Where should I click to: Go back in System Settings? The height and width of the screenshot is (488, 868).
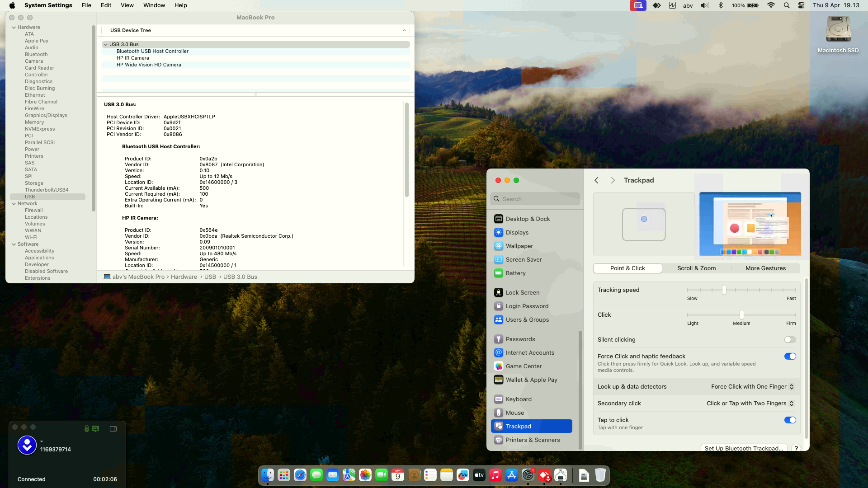pyautogui.click(x=596, y=180)
